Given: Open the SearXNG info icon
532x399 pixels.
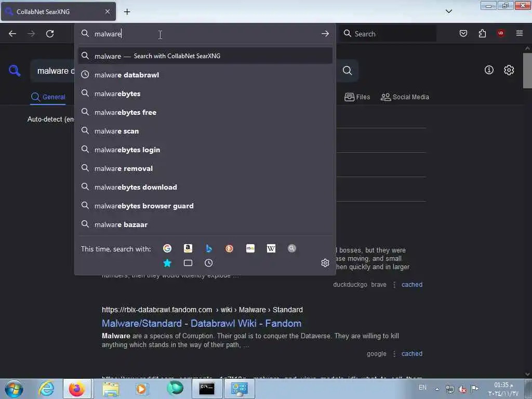Looking at the screenshot, I should (489, 70).
